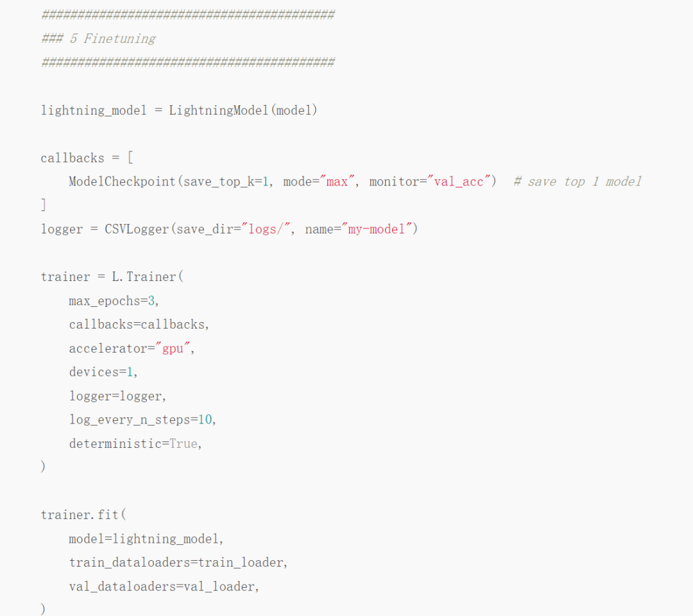The image size is (693, 616).
Task: Click L.Trainer( in the trainer assignment
Action: coord(148,277)
